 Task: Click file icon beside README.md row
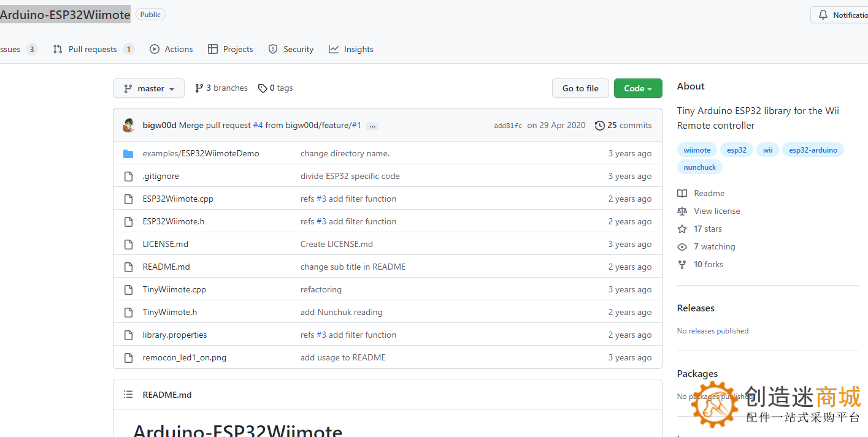(x=128, y=267)
